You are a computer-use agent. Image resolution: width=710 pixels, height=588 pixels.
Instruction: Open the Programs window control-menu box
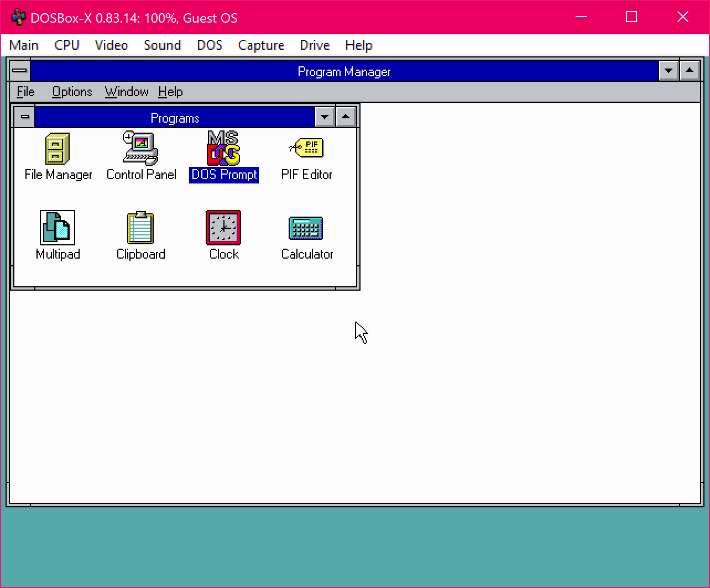(24, 117)
